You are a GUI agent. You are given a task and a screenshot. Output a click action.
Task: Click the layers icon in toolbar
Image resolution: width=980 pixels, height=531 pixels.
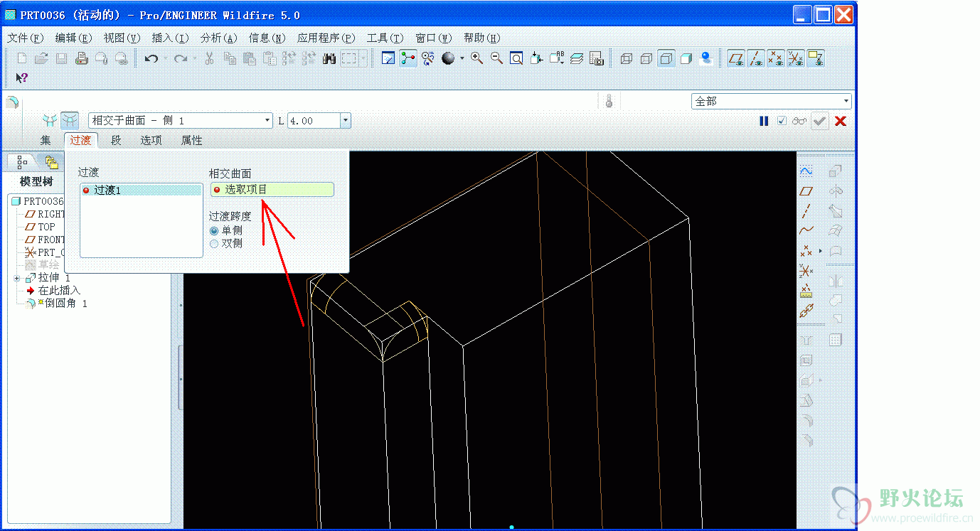click(577, 59)
